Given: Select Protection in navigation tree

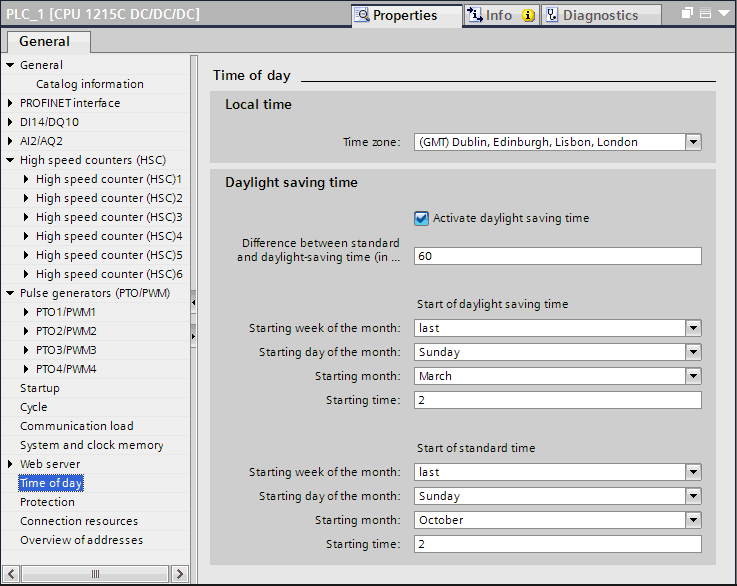Looking at the screenshot, I should click(47, 502).
